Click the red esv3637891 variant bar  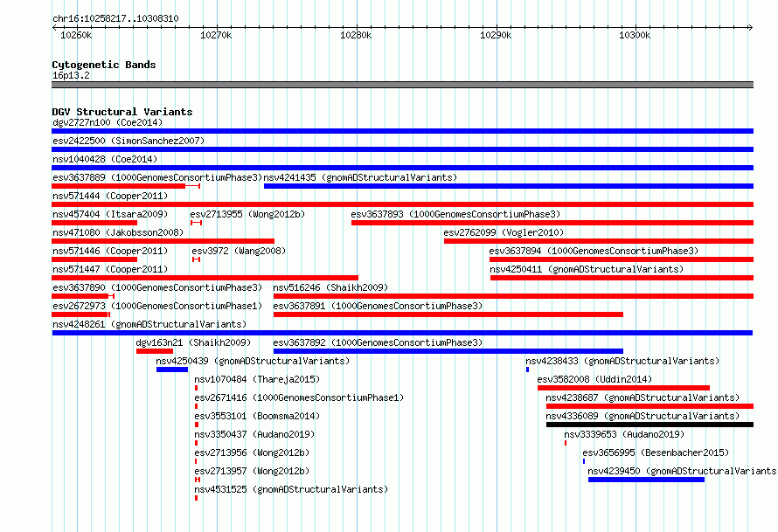(448, 314)
